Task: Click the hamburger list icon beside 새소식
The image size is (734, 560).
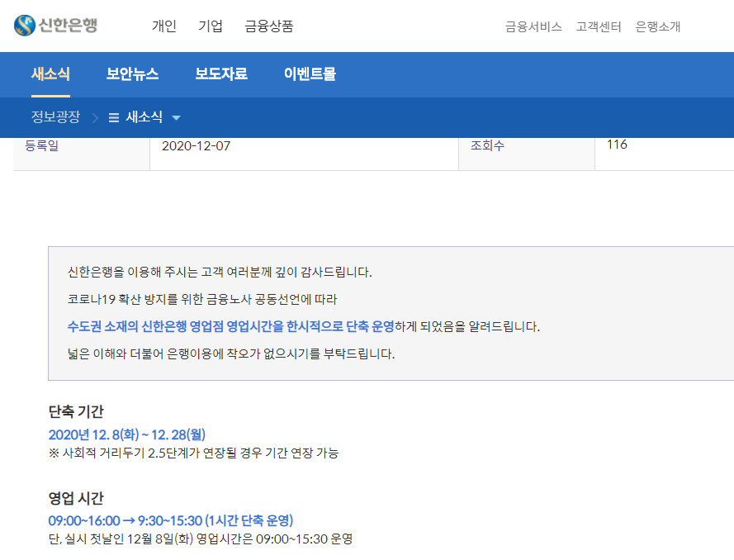Action: (114, 117)
